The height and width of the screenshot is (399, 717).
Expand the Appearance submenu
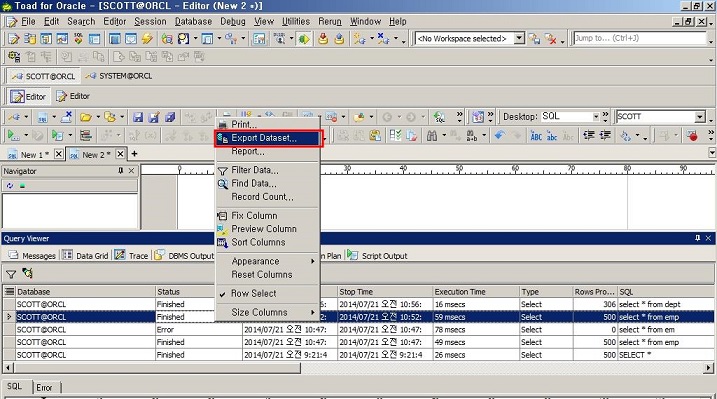pyautogui.click(x=267, y=261)
